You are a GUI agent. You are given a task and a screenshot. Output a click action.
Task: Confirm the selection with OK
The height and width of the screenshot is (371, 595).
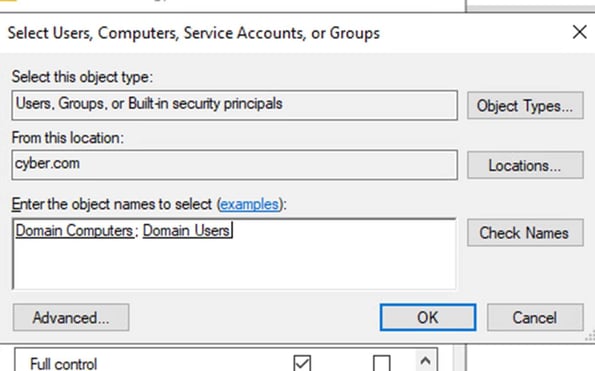coord(428,317)
